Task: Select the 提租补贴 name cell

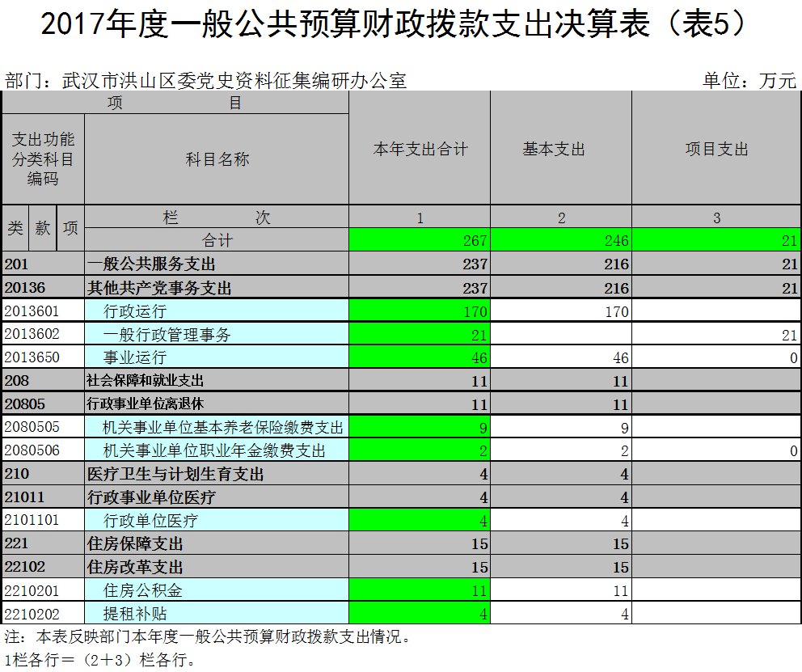Action: point(217,614)
